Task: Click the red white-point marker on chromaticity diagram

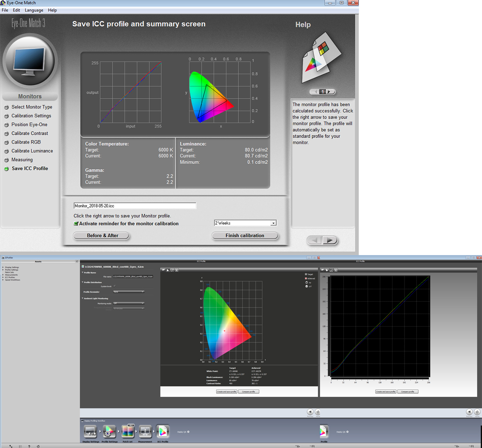Action: pos(224,331)
